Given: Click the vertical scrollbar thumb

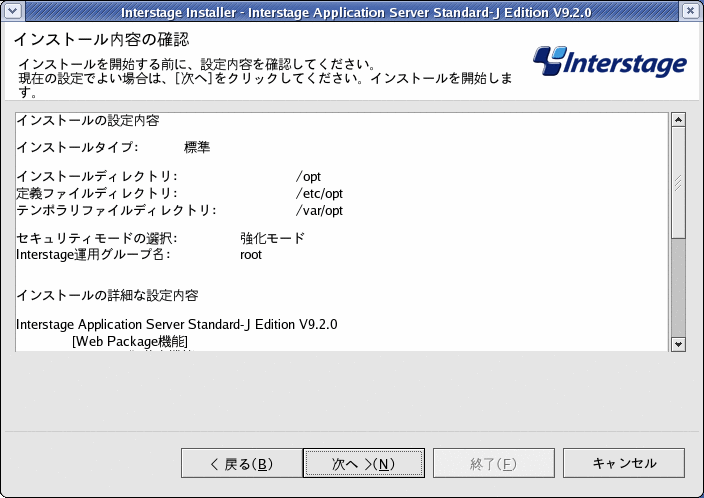Looking at the screenshot, I should 678,183.
